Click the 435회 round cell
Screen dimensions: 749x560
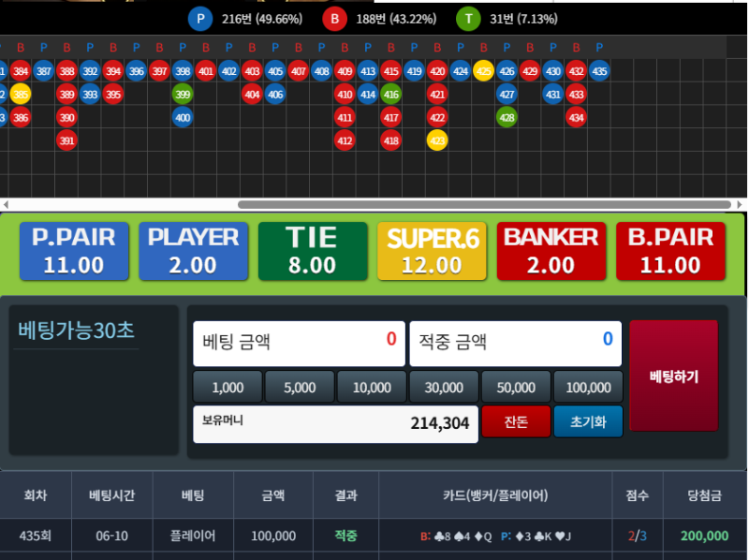pyautogui.click(x=36, y=536)
